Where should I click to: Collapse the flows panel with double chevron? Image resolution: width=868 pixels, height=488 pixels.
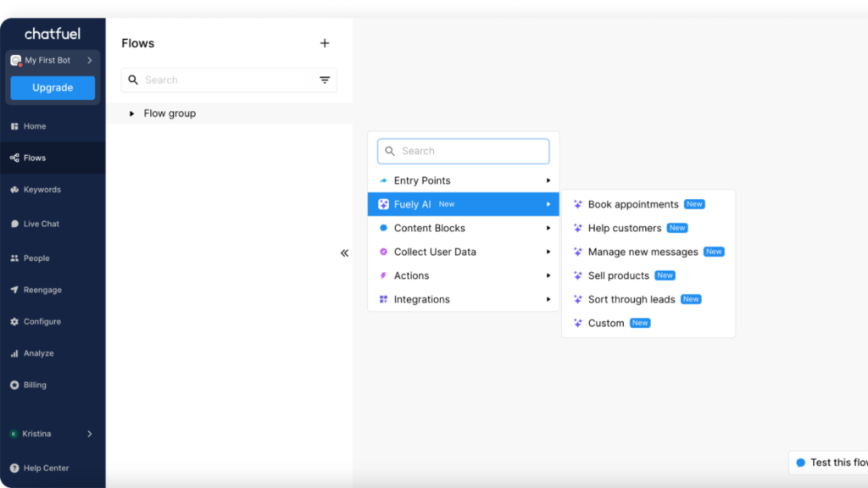pos(344,252)
